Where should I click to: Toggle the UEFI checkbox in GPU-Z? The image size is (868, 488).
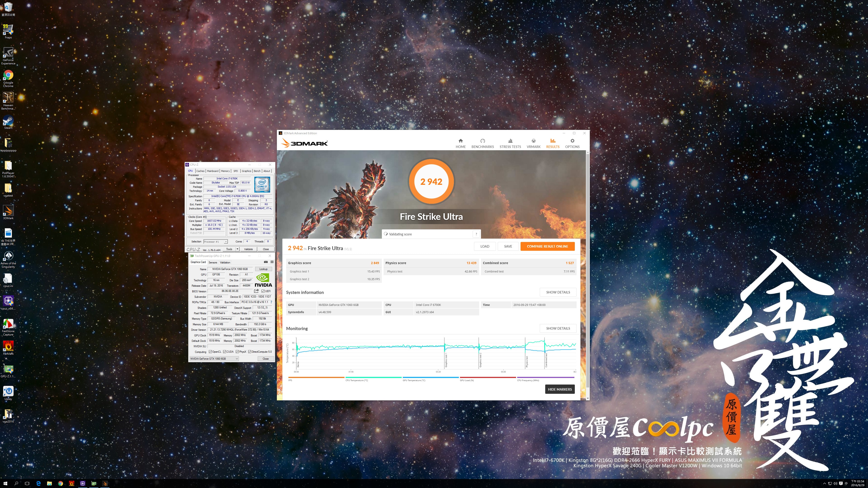(x=263, y=291)
